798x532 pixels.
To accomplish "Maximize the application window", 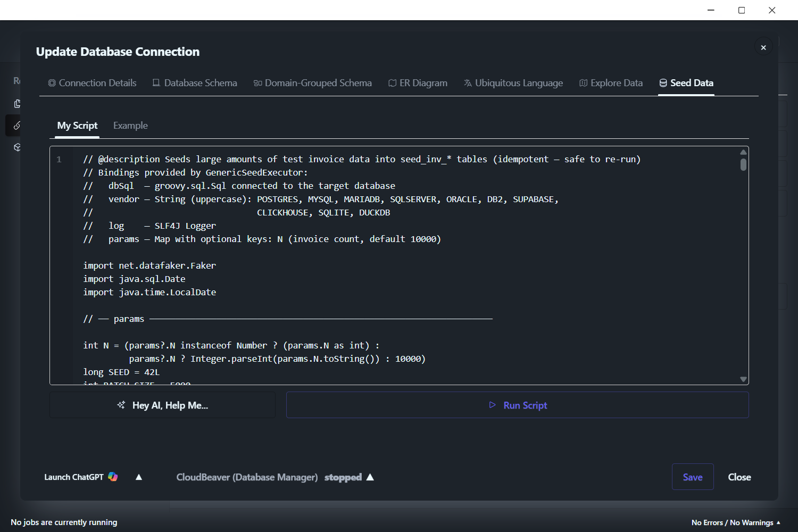I will [742, 10].
